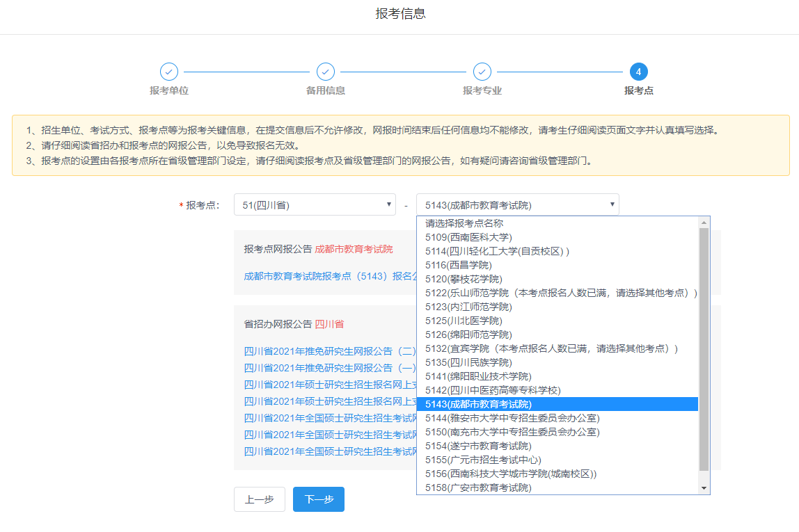Select option 5135(四川民族学院)
The height and width of the screenshot is (532, 799).
pos(557,362)
